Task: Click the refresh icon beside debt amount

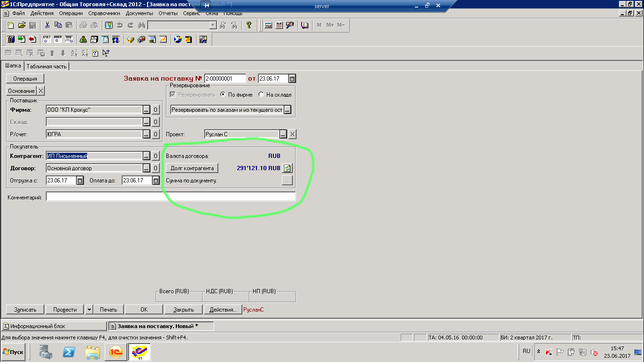Action: pos(287,168)
